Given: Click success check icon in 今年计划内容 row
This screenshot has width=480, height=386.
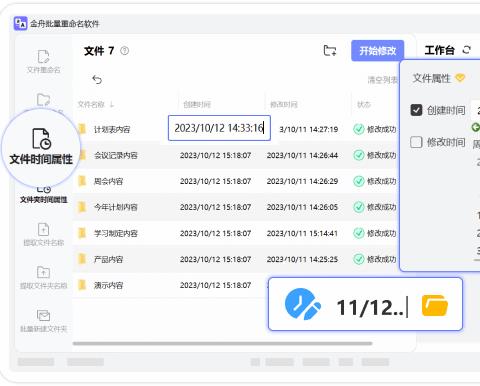Looking at the screenshot, I should click(x=359, y=207).
